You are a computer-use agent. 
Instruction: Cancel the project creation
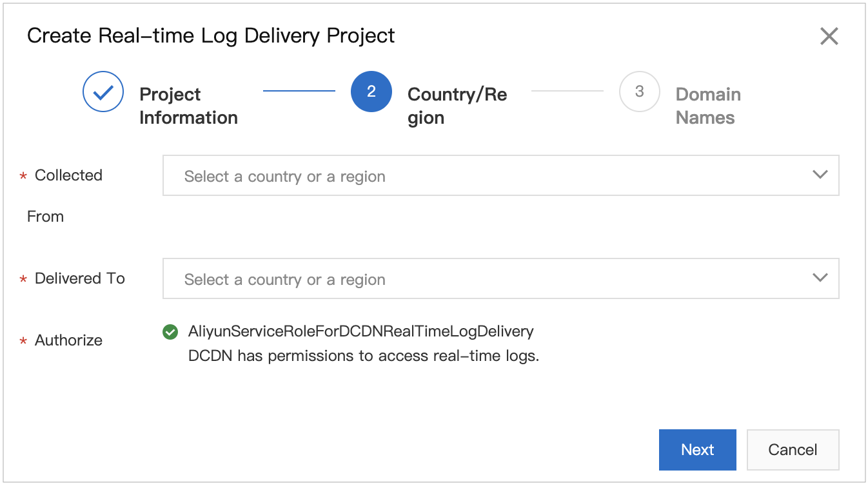point(793,449)
